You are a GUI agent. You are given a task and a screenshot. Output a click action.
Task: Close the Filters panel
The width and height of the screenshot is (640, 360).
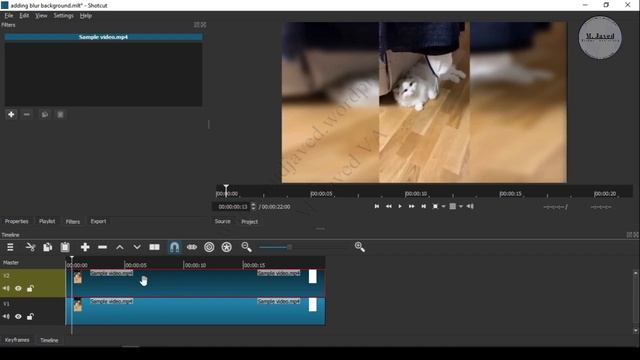click(x=203, y=25)
